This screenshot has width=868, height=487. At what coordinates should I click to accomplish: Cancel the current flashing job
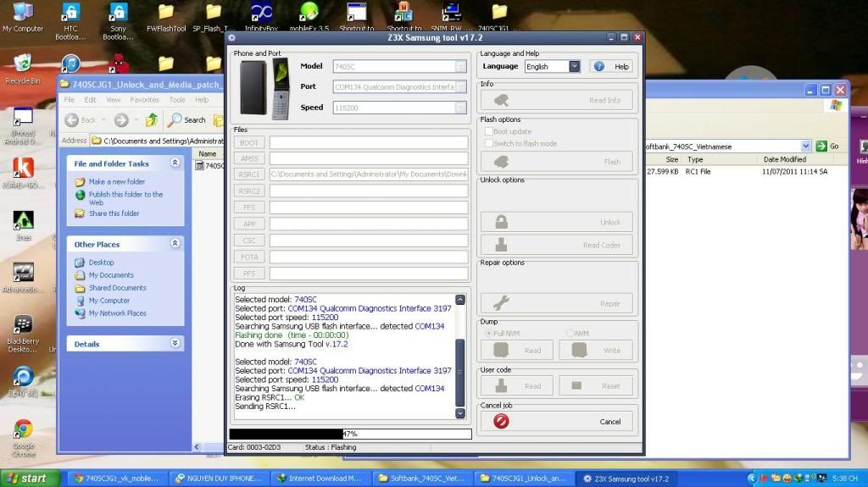pyautogui.click(x=556, y=421)
